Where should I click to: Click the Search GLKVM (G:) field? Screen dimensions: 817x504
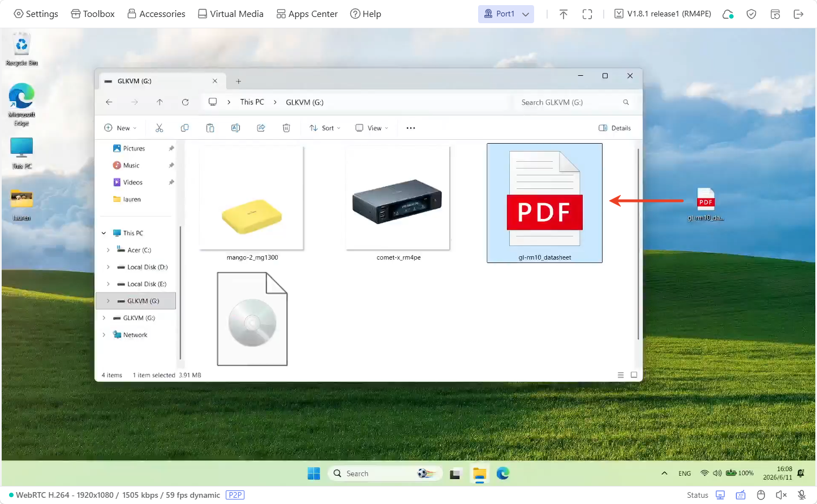click(x=574, y=102)
